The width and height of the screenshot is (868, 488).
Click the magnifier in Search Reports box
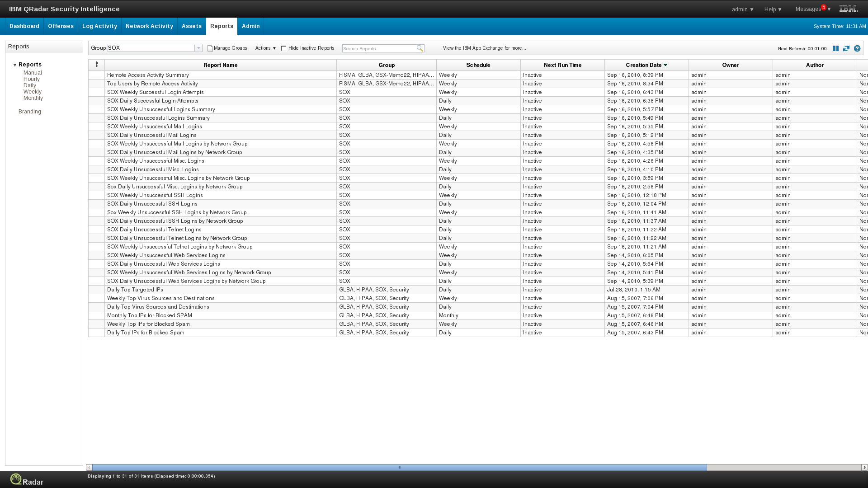click(420, 48)
